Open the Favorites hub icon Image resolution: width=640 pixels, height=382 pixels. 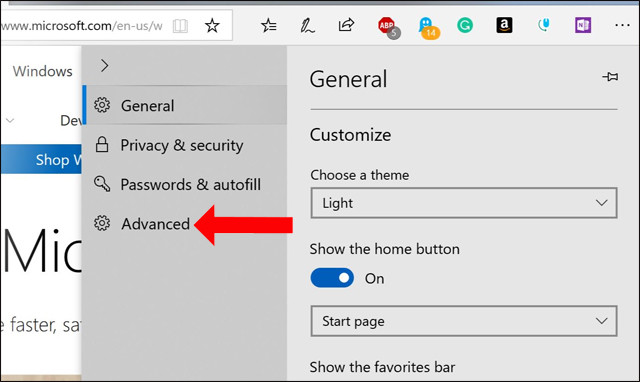(x=269, y=26)
